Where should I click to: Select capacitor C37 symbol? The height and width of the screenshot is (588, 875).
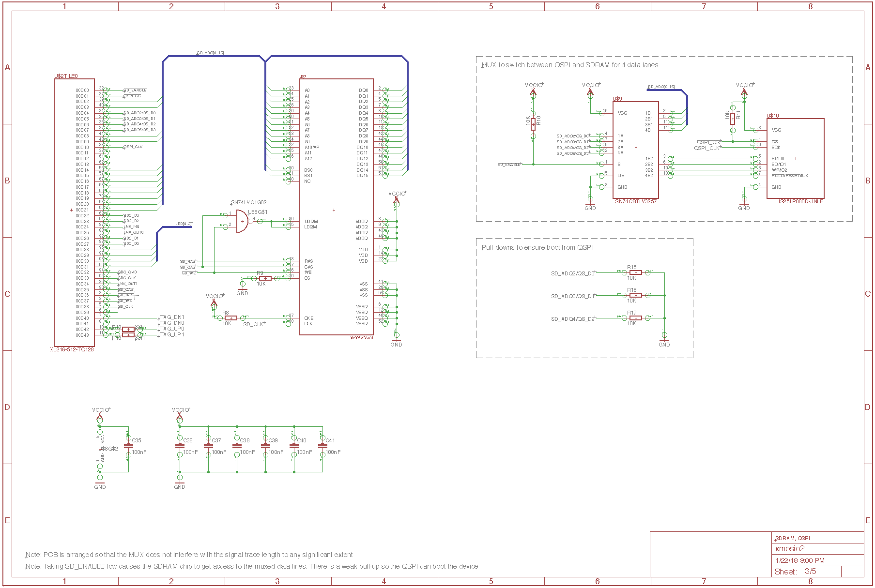208,446
